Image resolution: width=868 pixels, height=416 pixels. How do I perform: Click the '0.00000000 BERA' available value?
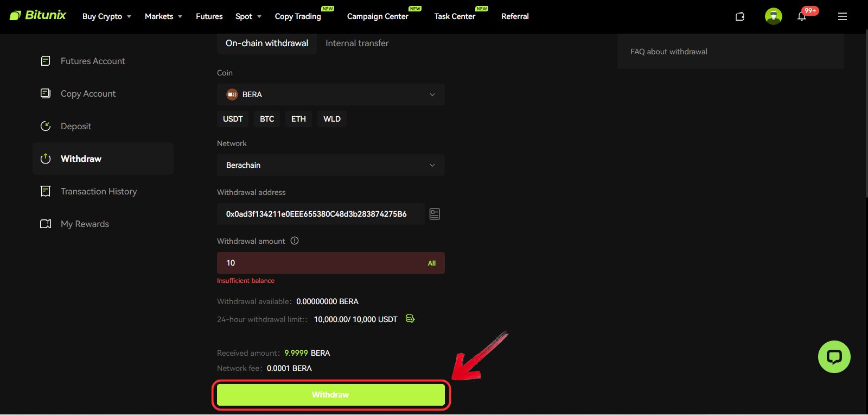327,301
